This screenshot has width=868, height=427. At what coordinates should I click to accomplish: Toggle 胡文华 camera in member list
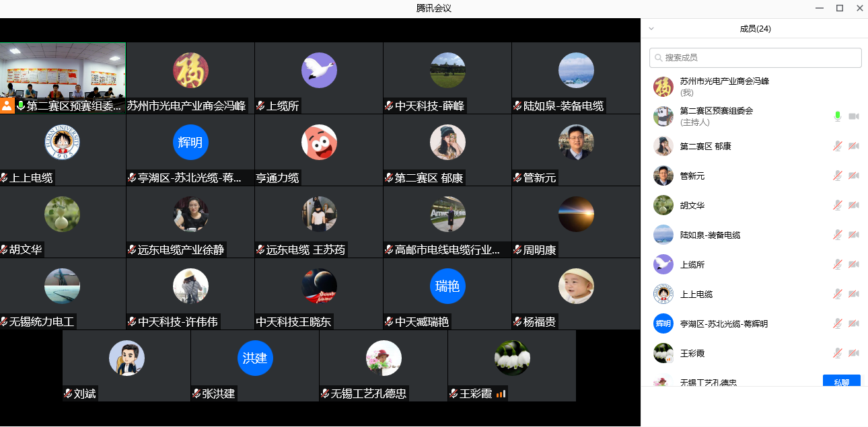click(854, 205)
